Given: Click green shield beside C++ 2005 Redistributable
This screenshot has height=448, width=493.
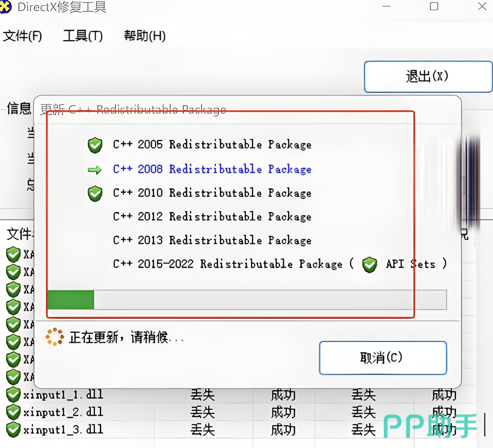Looking at the screenshot, I should 95,145.
